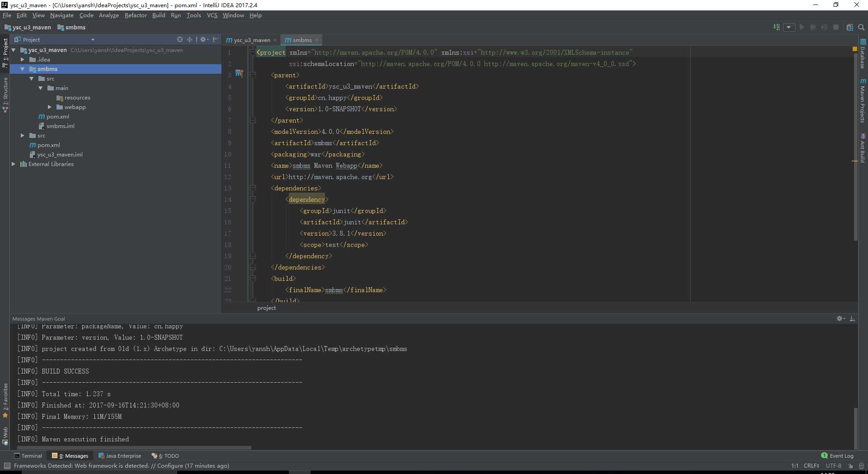Screen dimensions: 868x474
Task: Click the Make Project build icon
Action: (776, 27)
